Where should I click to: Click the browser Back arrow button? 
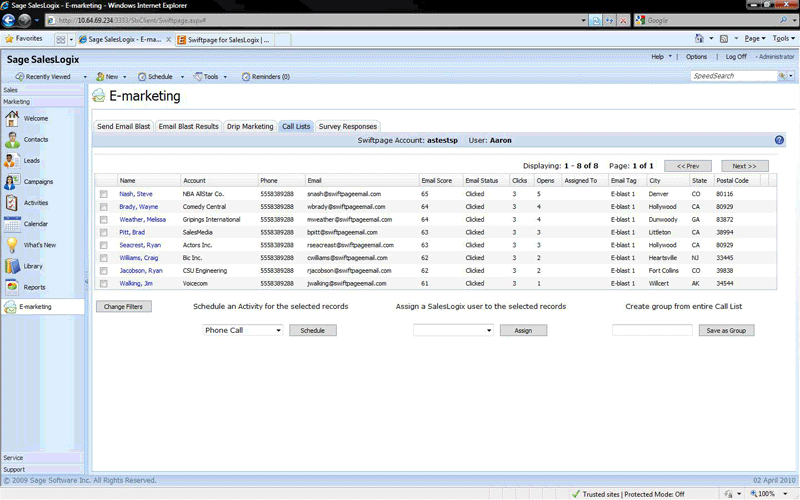pyautogui.click(x=9, y=20)
